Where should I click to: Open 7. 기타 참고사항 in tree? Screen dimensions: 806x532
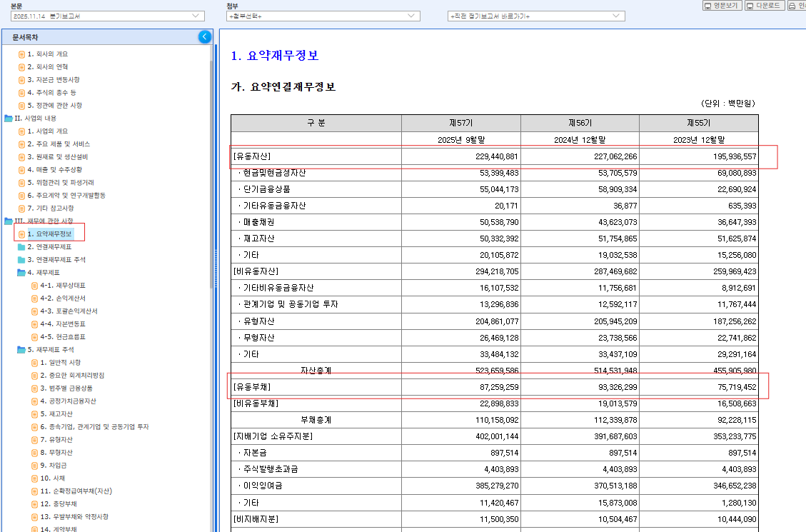(x=51, y=209)
